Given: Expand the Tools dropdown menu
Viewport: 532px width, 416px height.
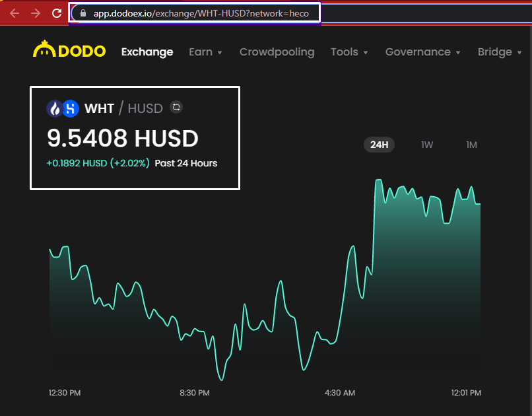Looking at the screenshot, I should [x=349, y=52].
